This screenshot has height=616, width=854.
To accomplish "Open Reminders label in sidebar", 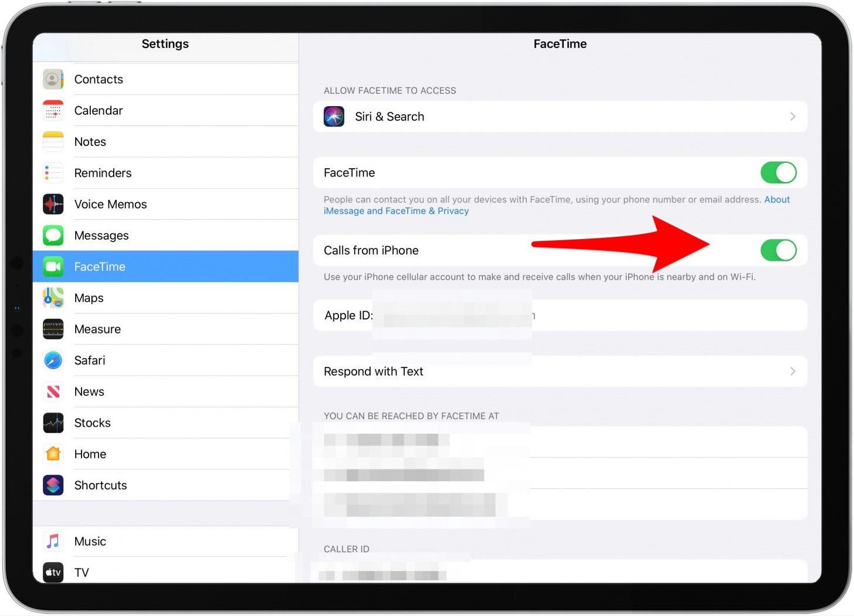I will pyautogui.click(x=103, y=173).
